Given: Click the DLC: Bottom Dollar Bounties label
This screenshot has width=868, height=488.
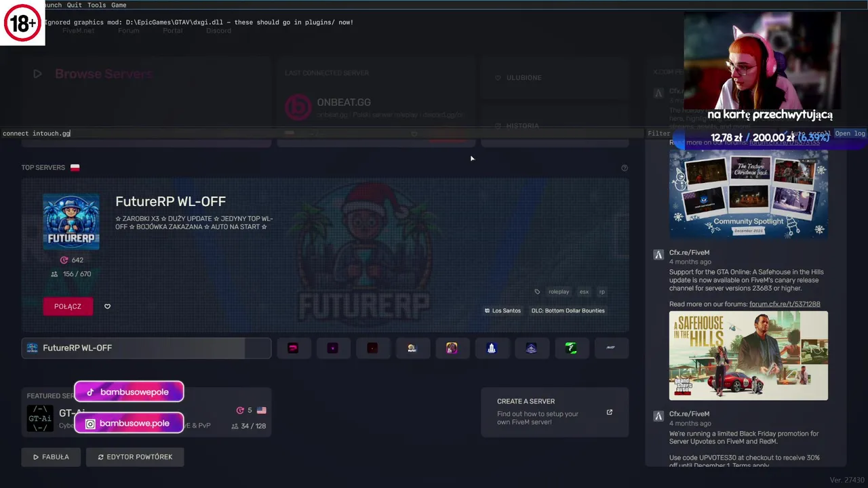Looking at the screenshot, I should coord(568,310).
